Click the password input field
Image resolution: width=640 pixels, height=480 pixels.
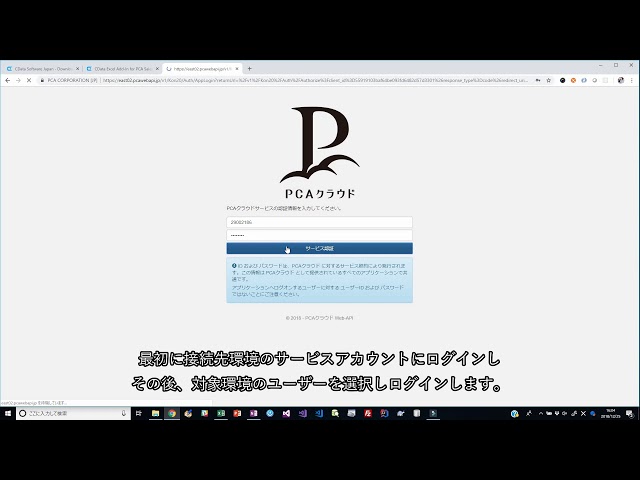[x=319, y=235]
